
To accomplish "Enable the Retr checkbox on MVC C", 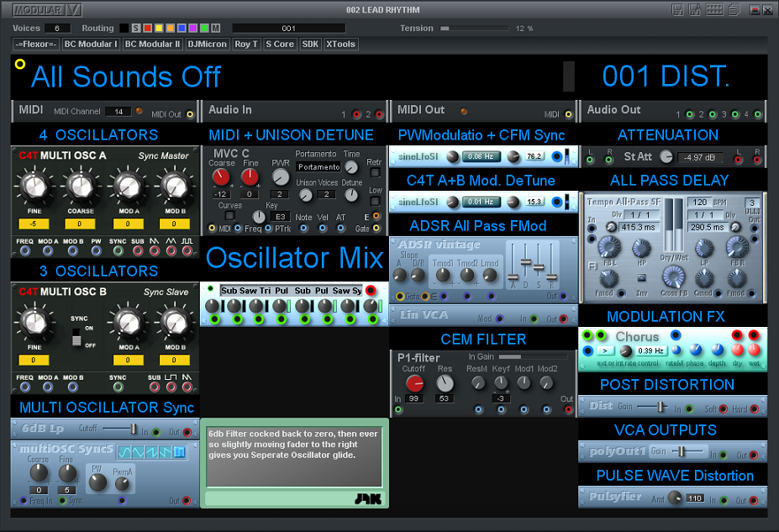I will pyautogui.click(x=374, y=173).
